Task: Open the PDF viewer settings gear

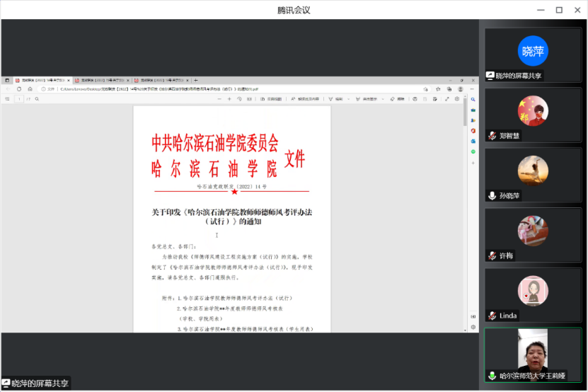Action: (457, 99)
